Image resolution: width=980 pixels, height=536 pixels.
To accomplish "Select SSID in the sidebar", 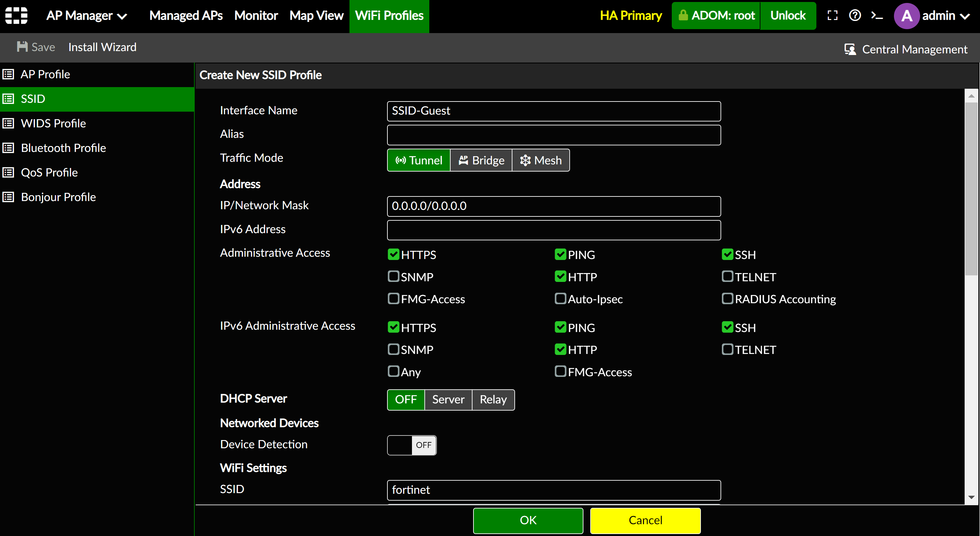I will coord(97,99).
